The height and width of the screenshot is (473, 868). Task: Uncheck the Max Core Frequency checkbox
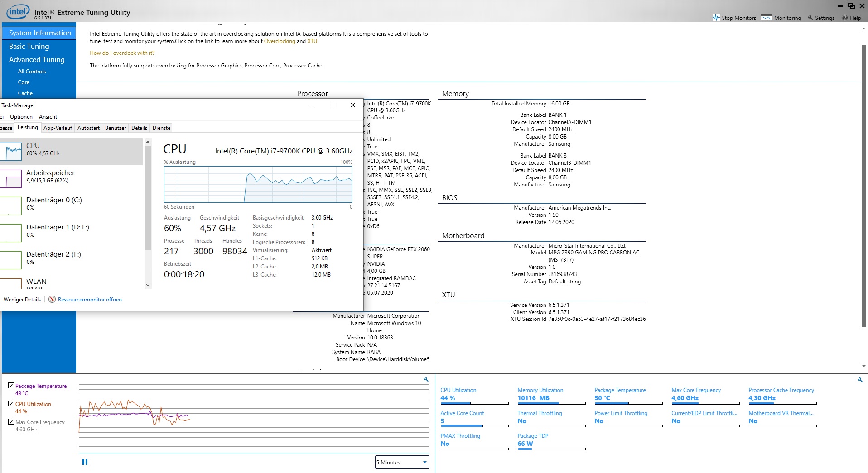(11, 422)
